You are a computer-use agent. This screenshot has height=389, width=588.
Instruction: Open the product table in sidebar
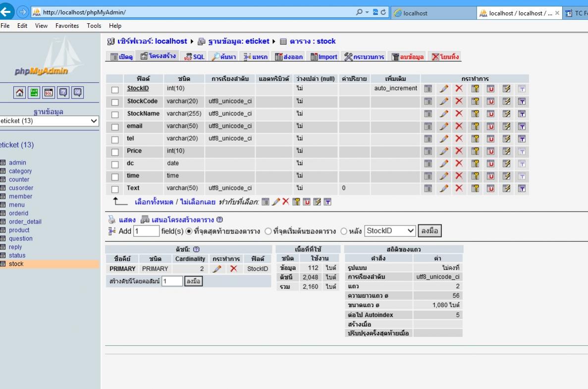(x=19, y=230)
